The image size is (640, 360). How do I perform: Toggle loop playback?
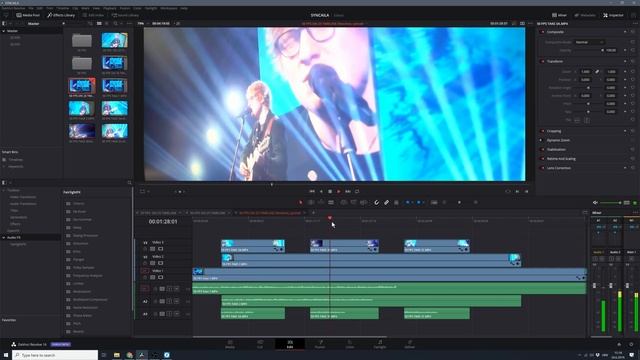pos(357,191)
